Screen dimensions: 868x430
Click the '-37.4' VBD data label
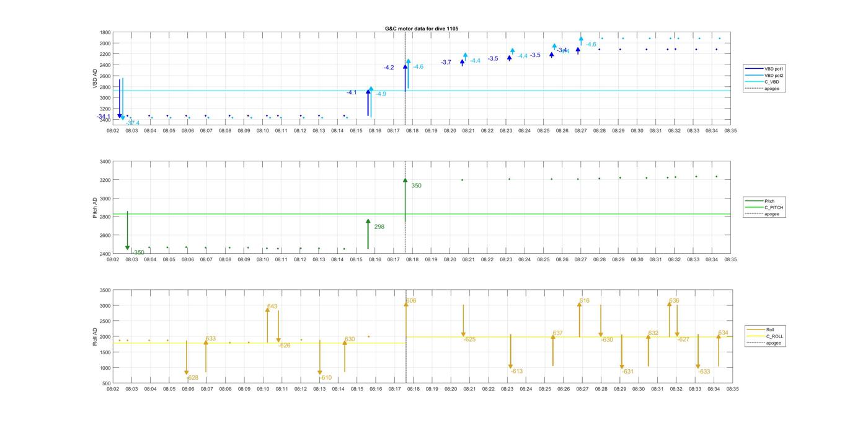click(x=133, y=123)
